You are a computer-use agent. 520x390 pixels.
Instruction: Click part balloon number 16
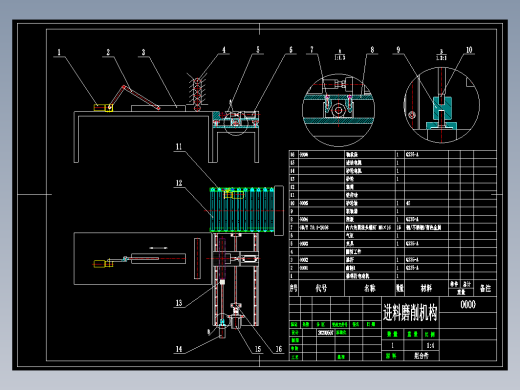tap(279, 349)
